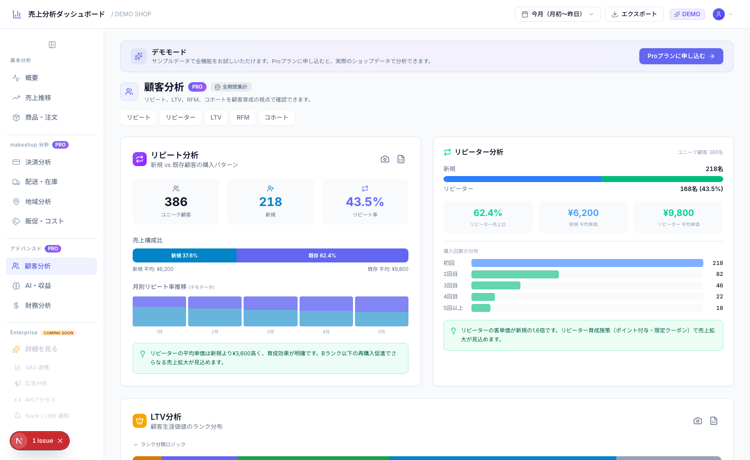Click the 218 新規 stat card
The width and height of the screenshot is (750, 460).
click(x=270, y=202)
